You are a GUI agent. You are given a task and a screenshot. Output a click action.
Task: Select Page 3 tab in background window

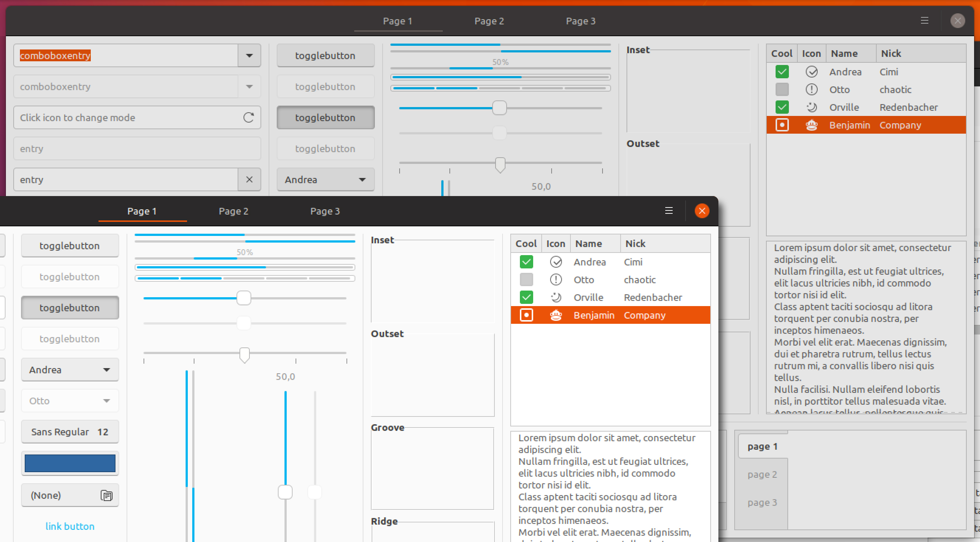[580, 21]
